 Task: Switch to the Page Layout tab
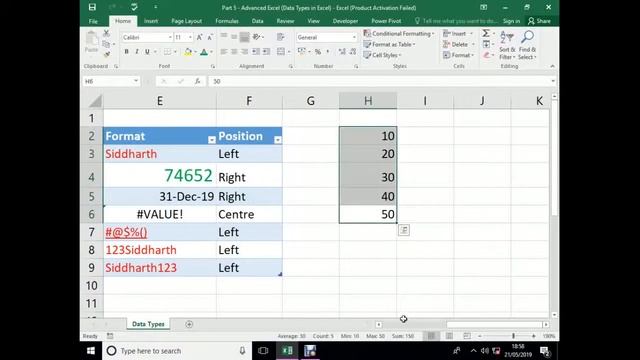pyautogui.click(x=187, y=21)
